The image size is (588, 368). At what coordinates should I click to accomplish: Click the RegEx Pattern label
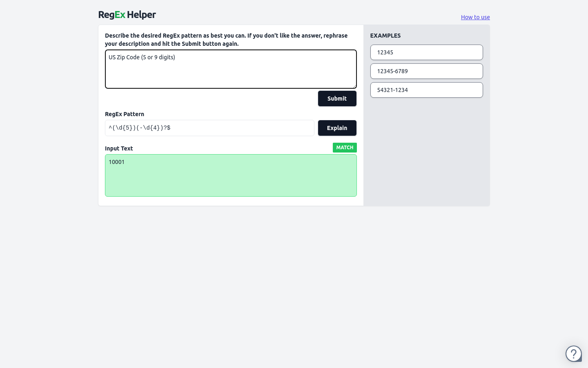click(x=125, y=114)
